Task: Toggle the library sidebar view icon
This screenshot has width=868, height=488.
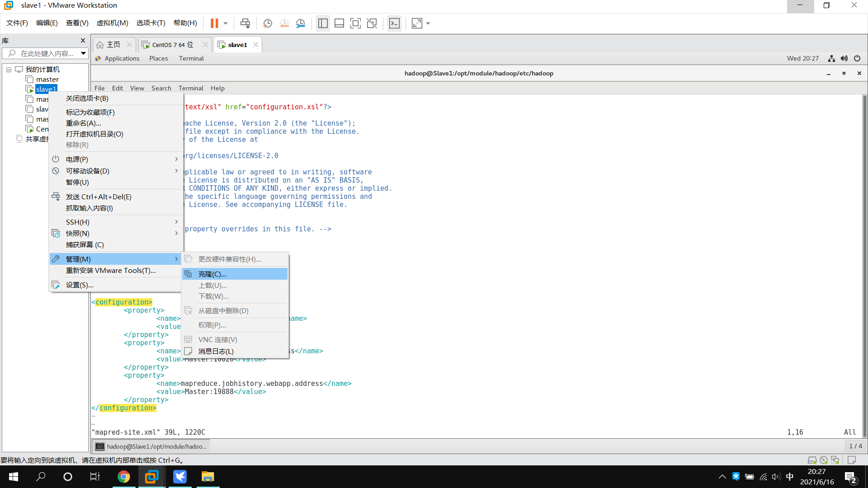Action: click(x=323, y=23)
